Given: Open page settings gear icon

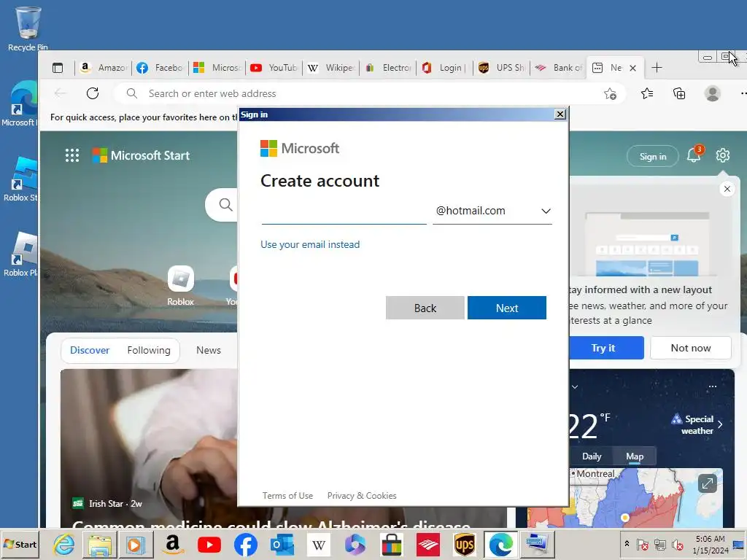Looking at the screenshot, I should (x=723, y=155).
